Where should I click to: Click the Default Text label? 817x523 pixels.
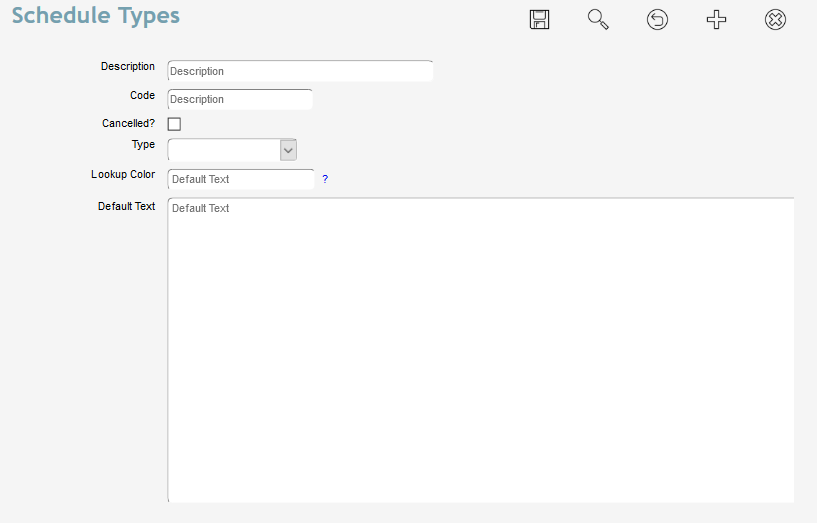coord(126,206)
